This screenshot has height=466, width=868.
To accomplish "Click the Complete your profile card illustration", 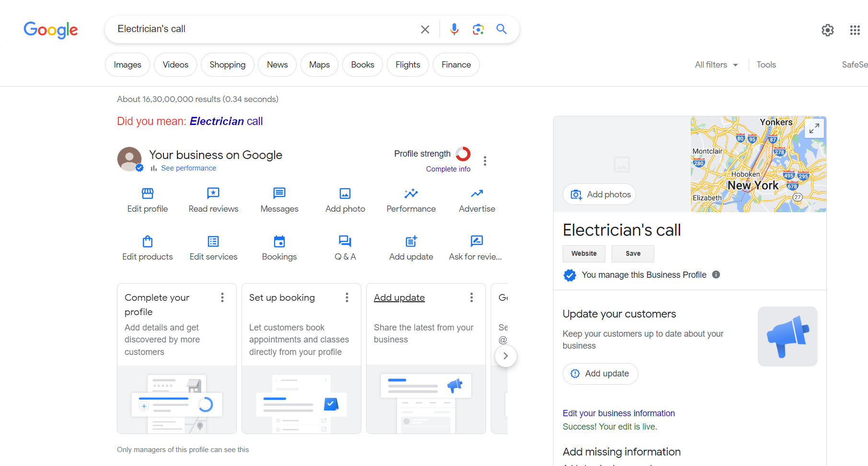I will click(177, 399).
